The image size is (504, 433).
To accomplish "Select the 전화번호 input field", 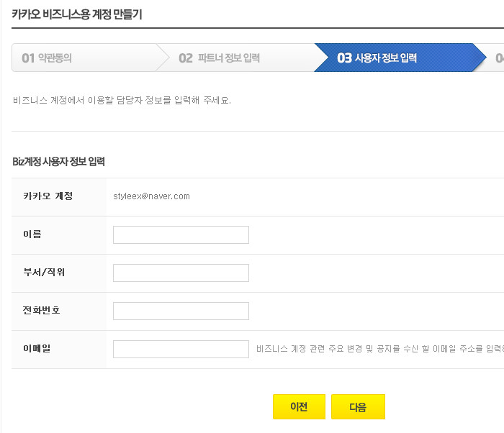I will 181,311.
